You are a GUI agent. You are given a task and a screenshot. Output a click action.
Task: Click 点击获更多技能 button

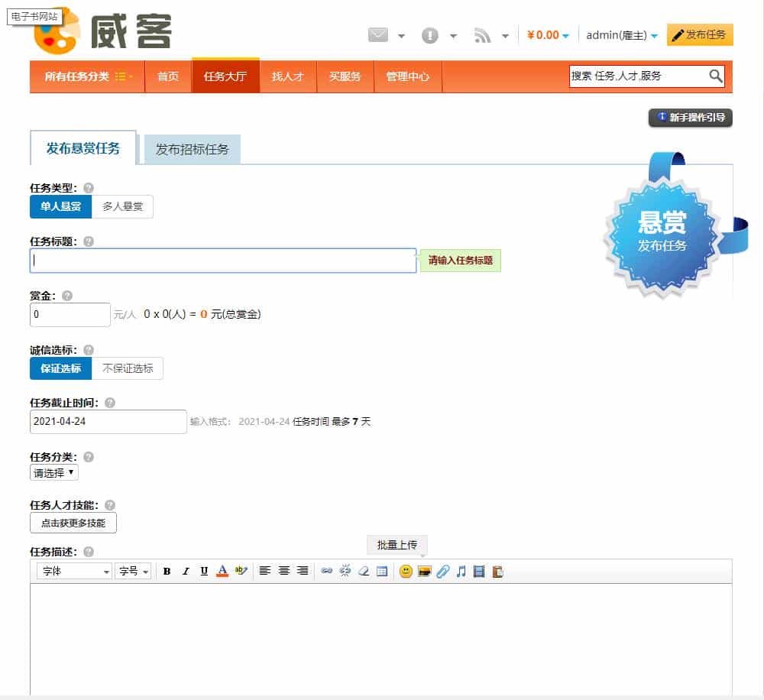73,523
